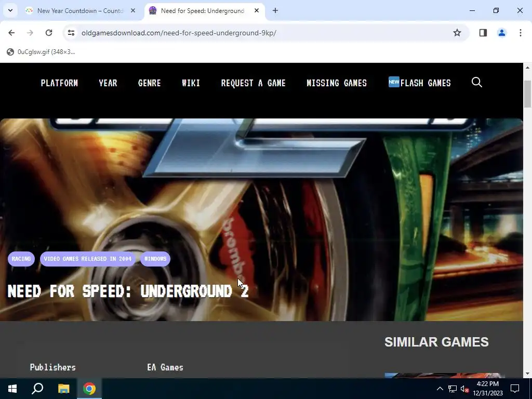
Task: Click the browser back arrow
Action: click(x=11, y=33)
